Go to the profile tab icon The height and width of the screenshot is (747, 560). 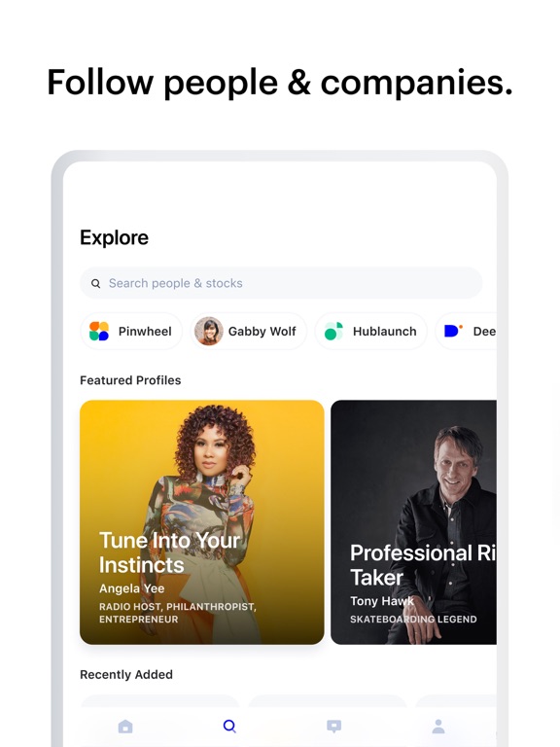(x=438, y=727)
